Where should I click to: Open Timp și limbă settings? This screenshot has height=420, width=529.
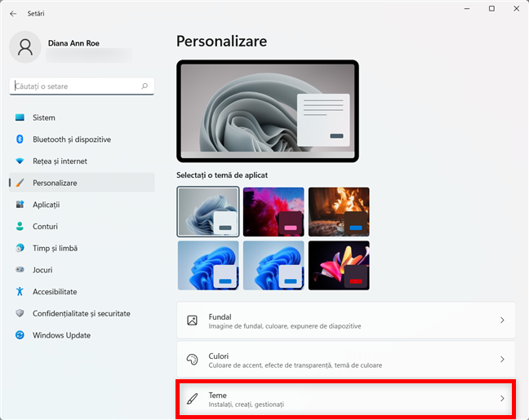click(x=82, y=248)
